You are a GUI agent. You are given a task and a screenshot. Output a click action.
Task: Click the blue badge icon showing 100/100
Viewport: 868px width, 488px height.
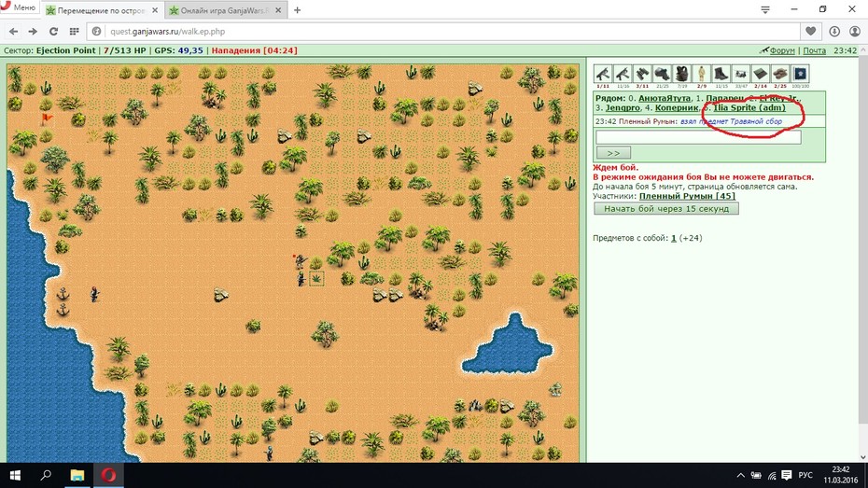800,74
